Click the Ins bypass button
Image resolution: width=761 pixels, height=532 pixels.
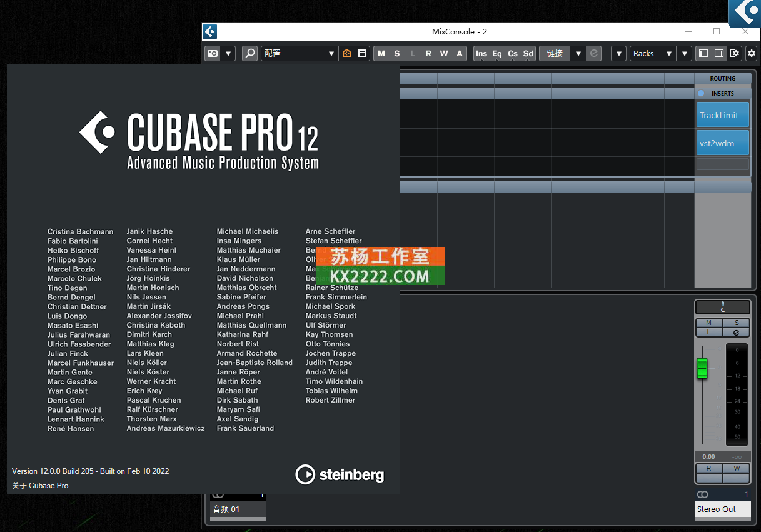click(x=481, y=54)
